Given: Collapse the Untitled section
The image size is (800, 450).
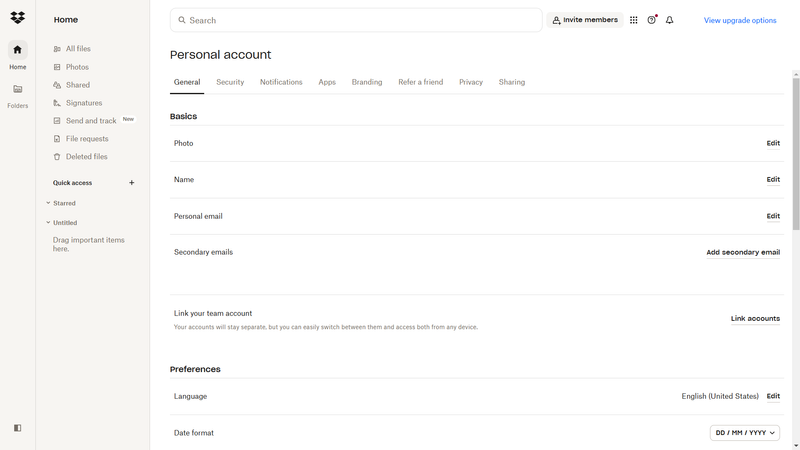Looking at the screenshot, I should point(48,223).
